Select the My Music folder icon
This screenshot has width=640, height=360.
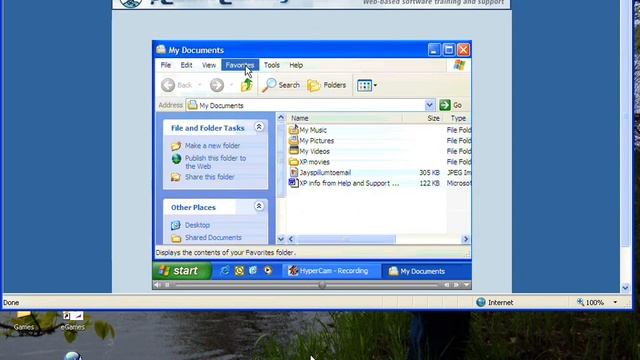(293, 130)
